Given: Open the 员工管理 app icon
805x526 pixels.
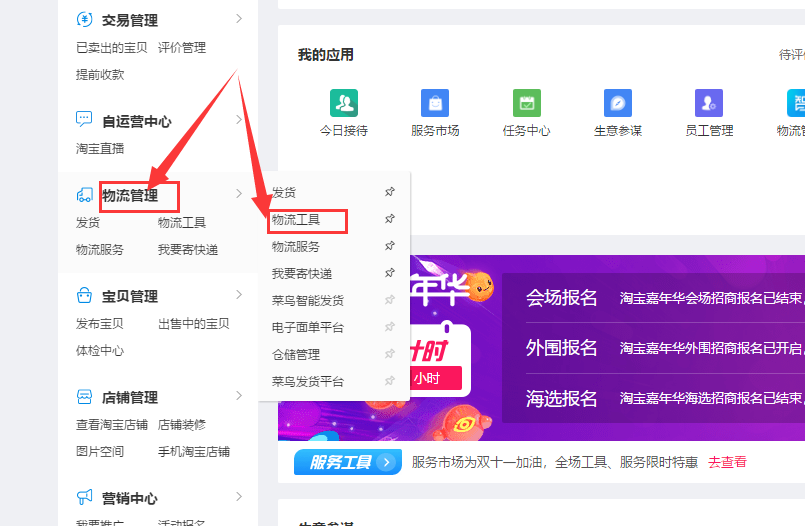Looking at the screenshot, I should (708, 103).
